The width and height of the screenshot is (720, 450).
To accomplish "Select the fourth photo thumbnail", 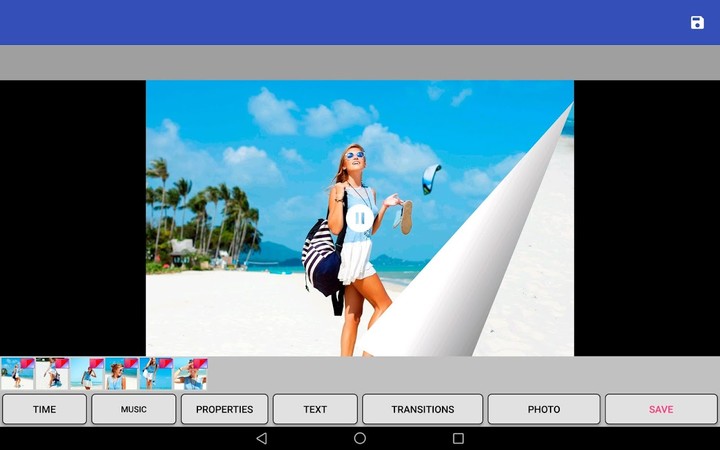I will point(122,374).
